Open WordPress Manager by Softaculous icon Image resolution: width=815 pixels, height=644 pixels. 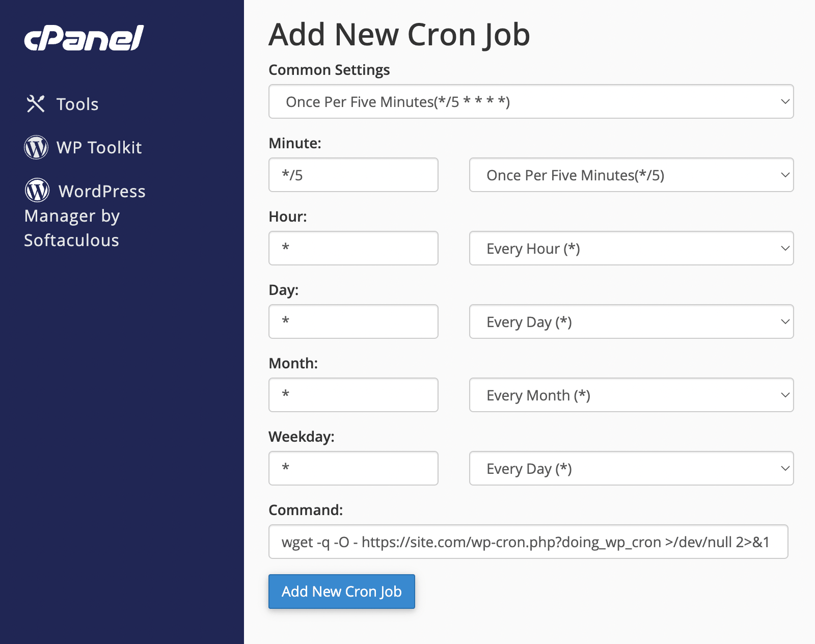(x=36, y=191)
